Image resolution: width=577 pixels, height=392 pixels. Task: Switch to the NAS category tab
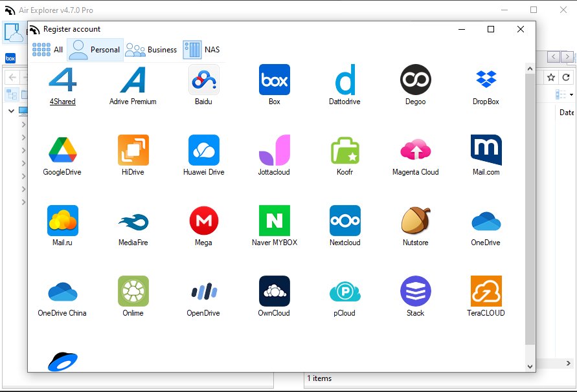coord(201,50)
